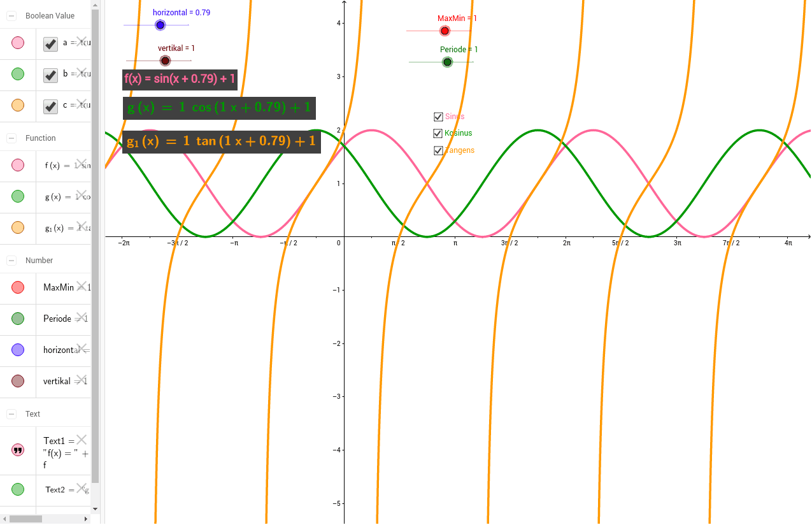Click the algebra panel vertical scrollbar thumb
812x525 pixels.
point(96,246)
